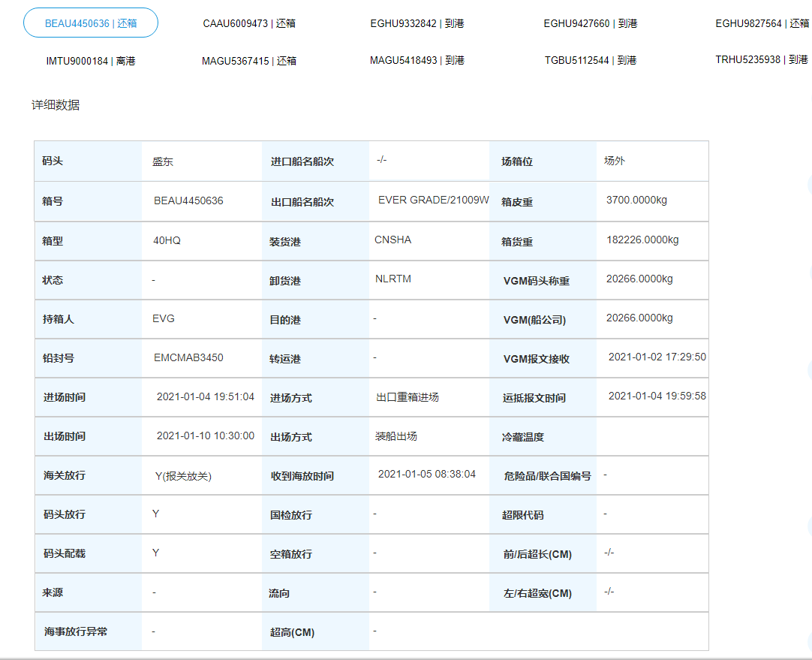
Task: Click gate-in time 2021-01-04 19:51:04
Action: pos(206,397)
